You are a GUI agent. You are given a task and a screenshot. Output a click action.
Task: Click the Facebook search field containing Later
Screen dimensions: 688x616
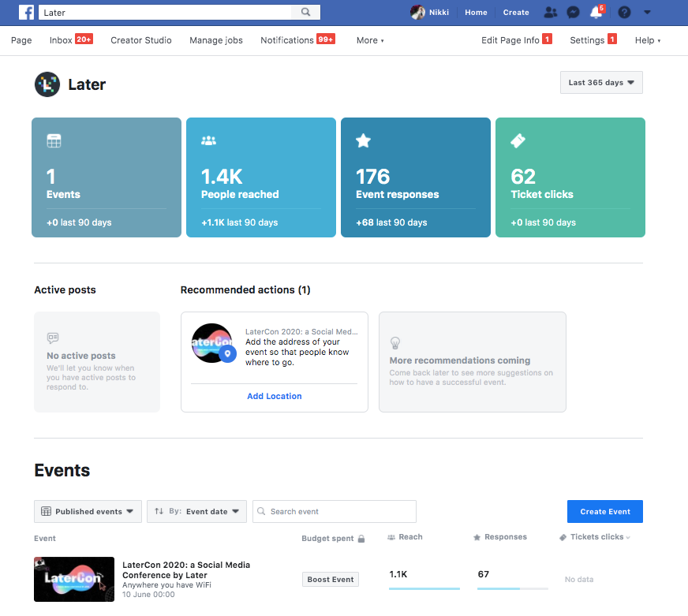[x=166, y=13]
